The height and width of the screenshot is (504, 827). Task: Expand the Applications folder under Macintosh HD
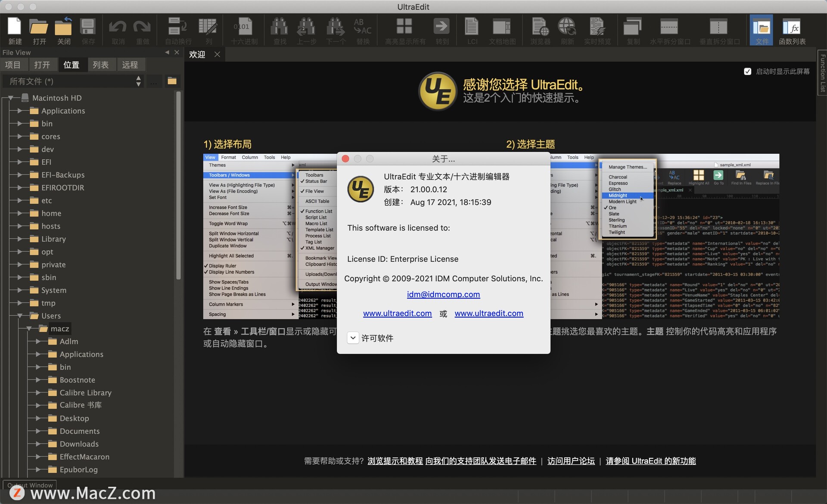(x=20, y=111)
